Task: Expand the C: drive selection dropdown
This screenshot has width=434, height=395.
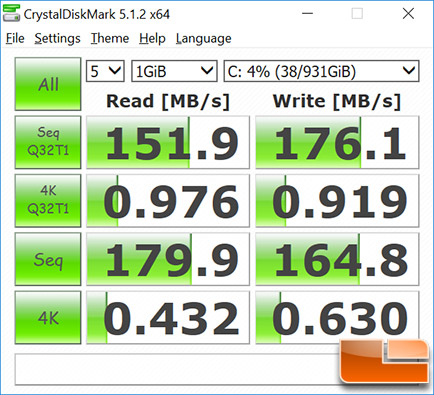Action: tap(321, 71)
